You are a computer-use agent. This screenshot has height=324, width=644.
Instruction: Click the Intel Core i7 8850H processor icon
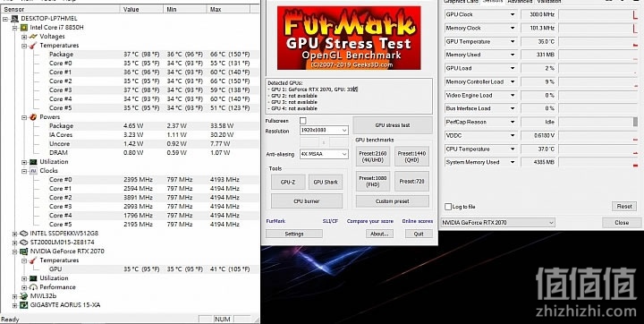point(24,28)
